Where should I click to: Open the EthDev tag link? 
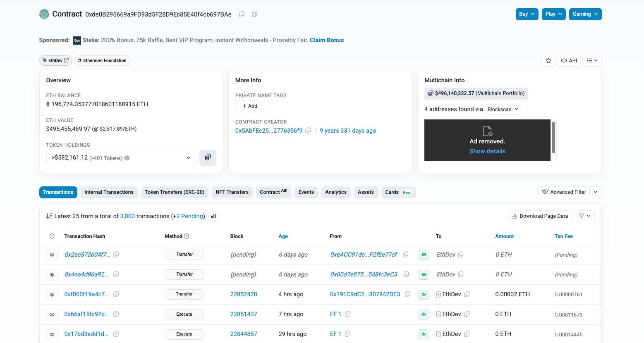tap(56, 61)
